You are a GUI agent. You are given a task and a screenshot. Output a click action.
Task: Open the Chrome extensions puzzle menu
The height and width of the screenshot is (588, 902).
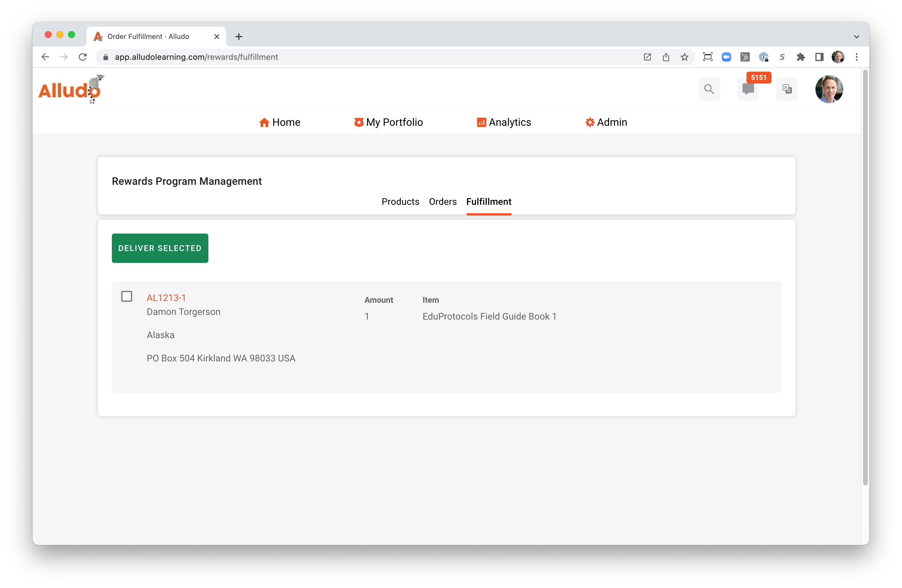801,57
